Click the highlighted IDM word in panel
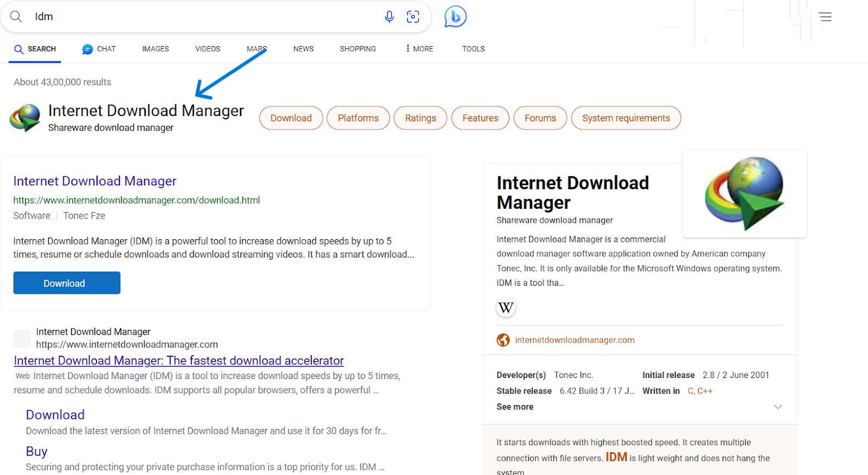This screenshot has width=868, height=475. (x=616, y=457)
